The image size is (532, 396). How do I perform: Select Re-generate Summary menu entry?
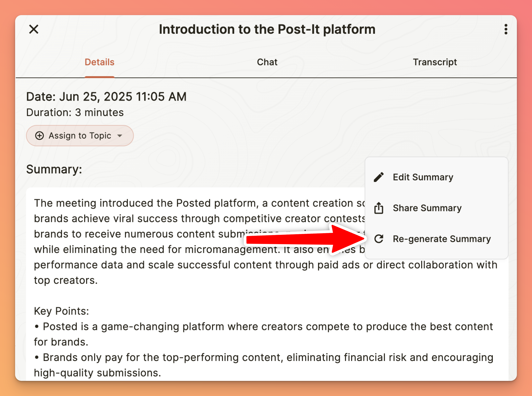442,239
